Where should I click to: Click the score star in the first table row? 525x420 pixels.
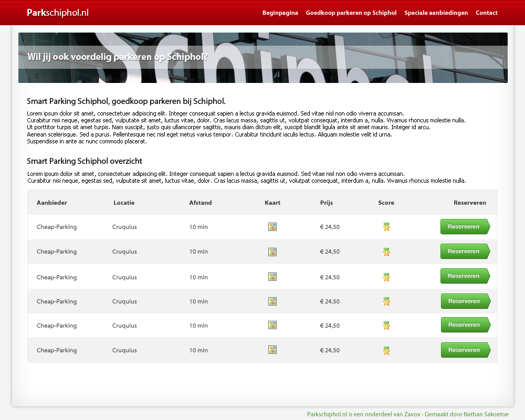pos(386,227)
